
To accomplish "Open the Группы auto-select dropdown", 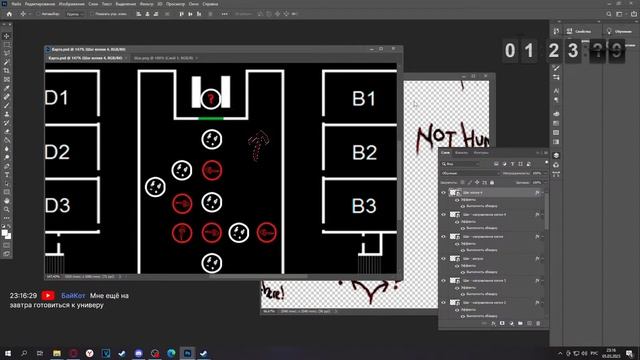I will click(x=75, y=14).
